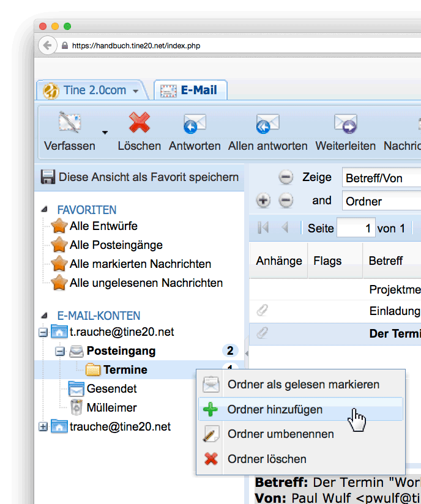Select Alle markierten Nachrichten favorite
Screen dimensions: 421x504
[140, 264]
